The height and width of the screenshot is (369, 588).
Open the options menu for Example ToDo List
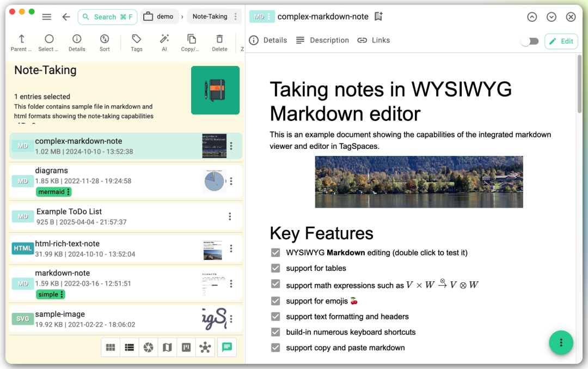(230, 216)
